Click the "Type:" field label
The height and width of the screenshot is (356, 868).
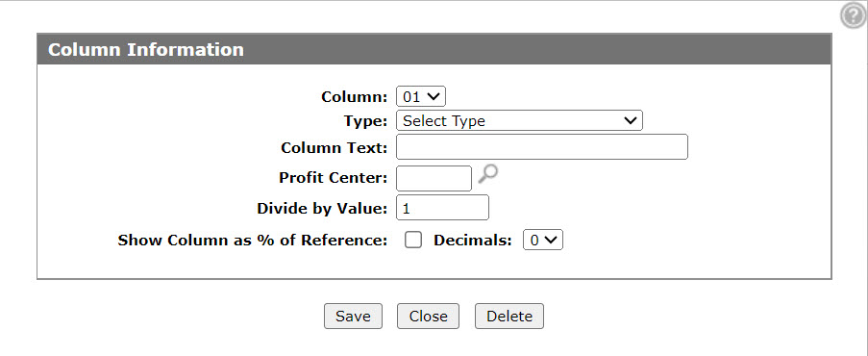(366, 121)
